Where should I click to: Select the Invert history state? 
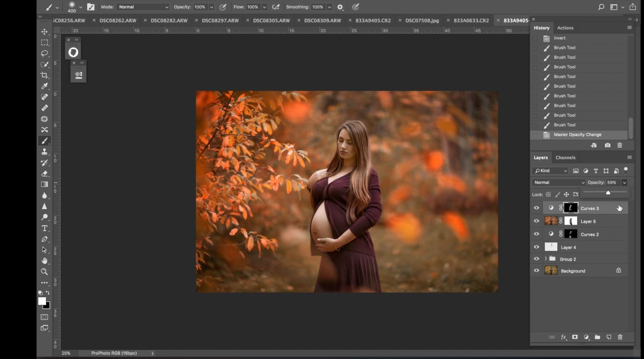tap(579, 38)
